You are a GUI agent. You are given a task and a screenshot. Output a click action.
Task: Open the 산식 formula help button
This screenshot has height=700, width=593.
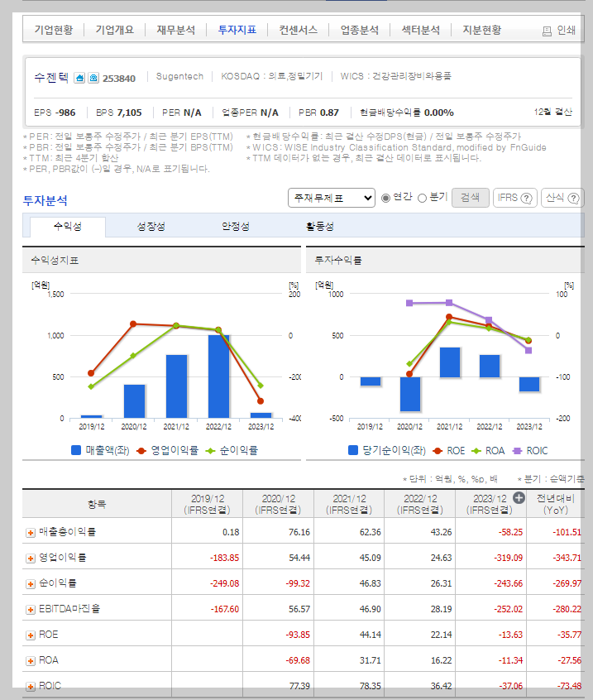[x=562, y=198]
